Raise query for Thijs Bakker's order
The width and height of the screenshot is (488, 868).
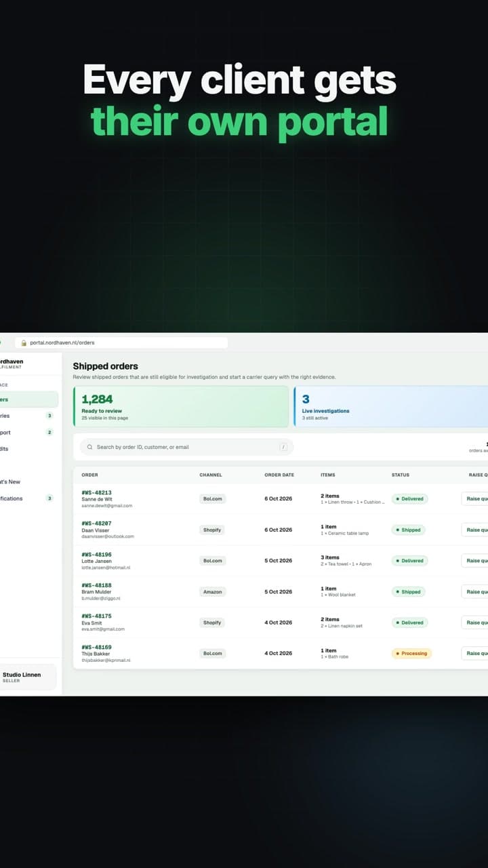click(474, 653)
